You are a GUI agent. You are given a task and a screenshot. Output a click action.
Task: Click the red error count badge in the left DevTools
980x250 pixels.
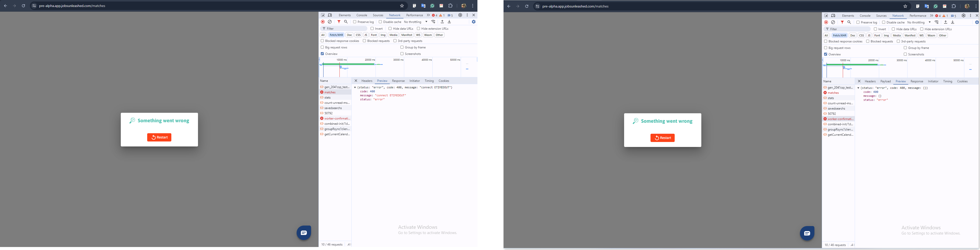click(434, 15)
